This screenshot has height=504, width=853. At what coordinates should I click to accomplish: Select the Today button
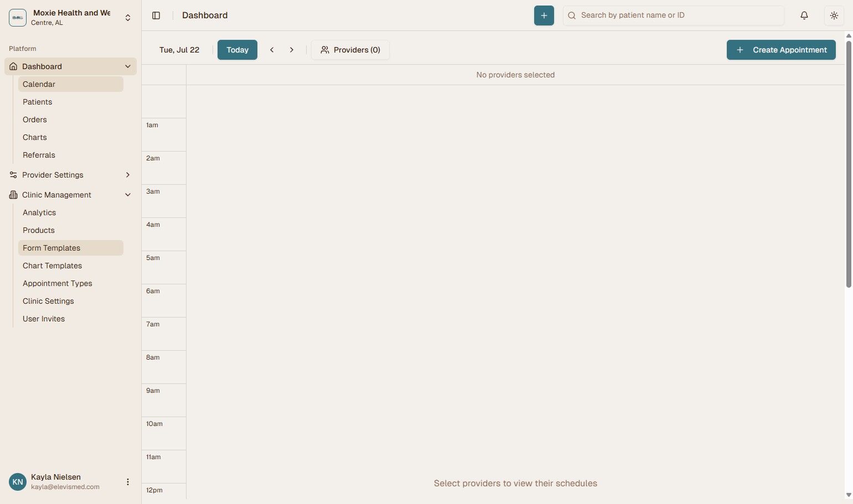(x=237, y=50)
